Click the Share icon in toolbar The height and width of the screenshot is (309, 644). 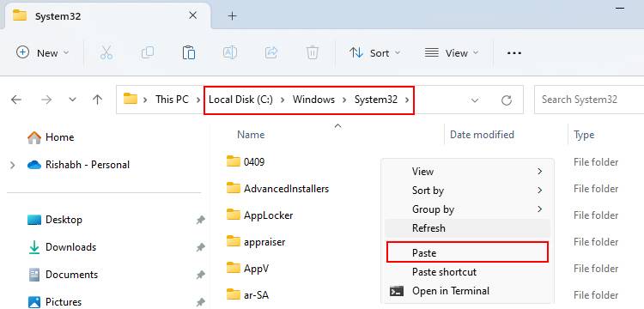point(271,53)
